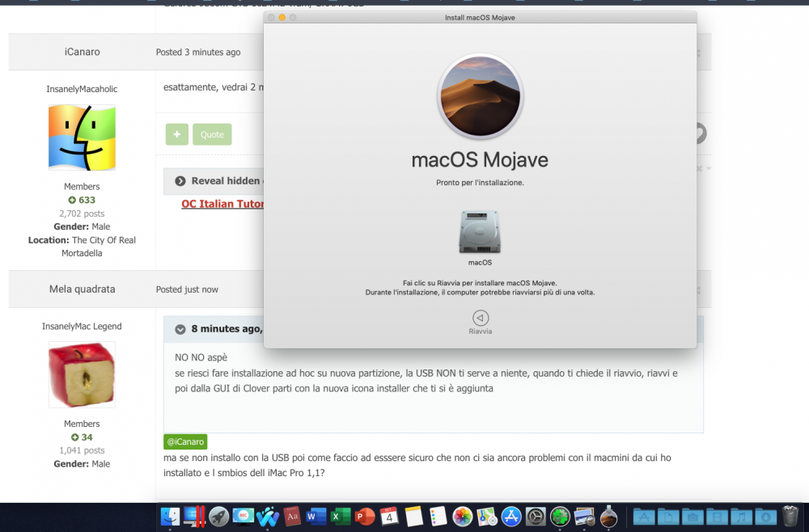Open iCanaro's profile name in post header
Viewport: 809px width, 532px height.
tap(82, 52)
